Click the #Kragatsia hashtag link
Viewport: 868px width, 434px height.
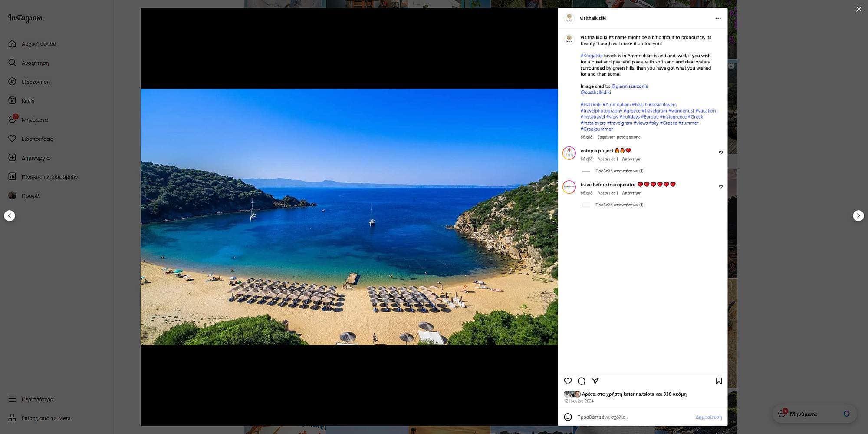(591, 56)
